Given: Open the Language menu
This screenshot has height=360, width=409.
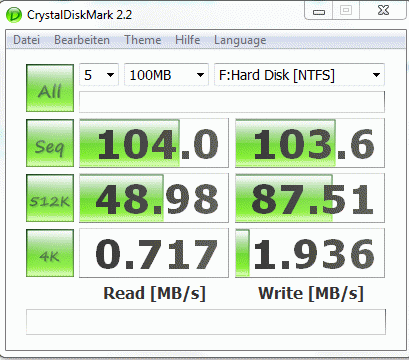Looking at the screenshot, I should [240, 40].
